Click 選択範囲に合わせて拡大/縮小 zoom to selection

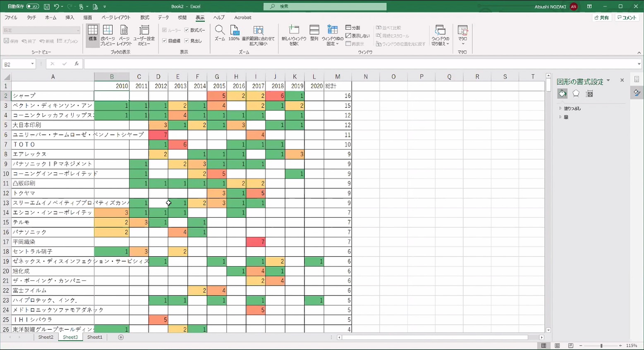(x=258, y=36)
